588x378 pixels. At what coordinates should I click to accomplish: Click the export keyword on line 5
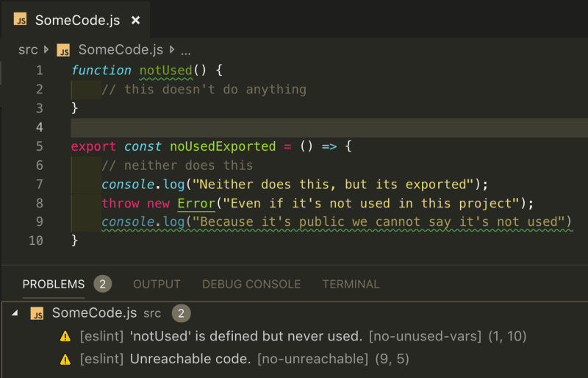pyautogui.click(x=93, y=146)
